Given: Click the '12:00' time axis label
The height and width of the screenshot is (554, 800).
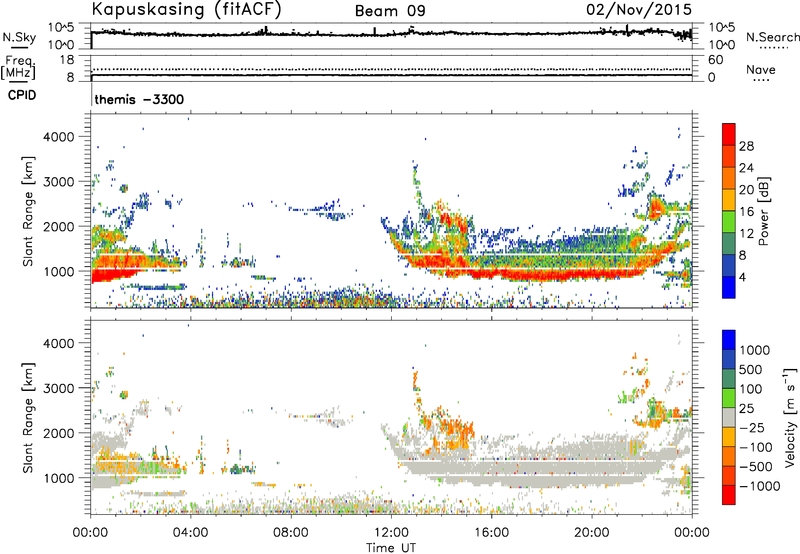Looking at the screenshot, I should (391, 533).
